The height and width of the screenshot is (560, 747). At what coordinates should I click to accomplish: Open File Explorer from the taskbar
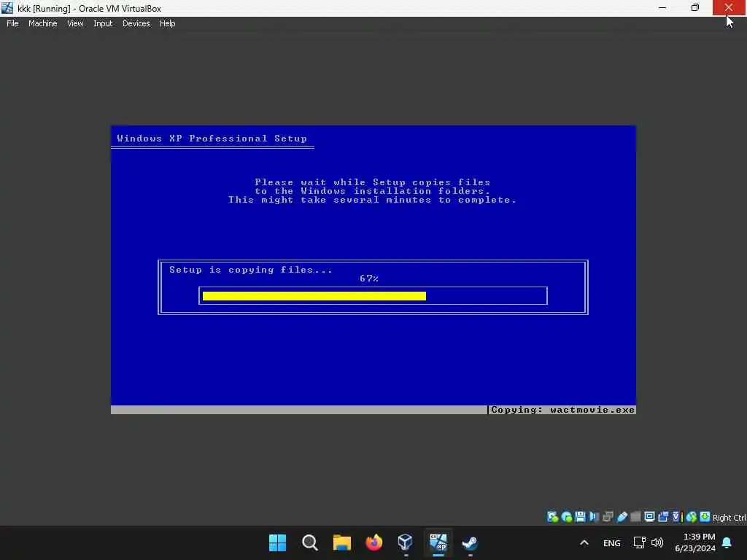pyautogui.click(x=341, y=542)
